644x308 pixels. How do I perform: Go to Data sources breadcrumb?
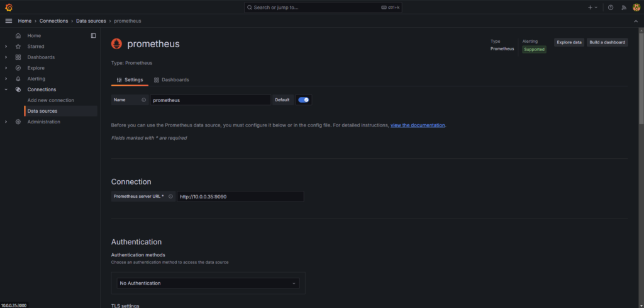click(91, 21)
